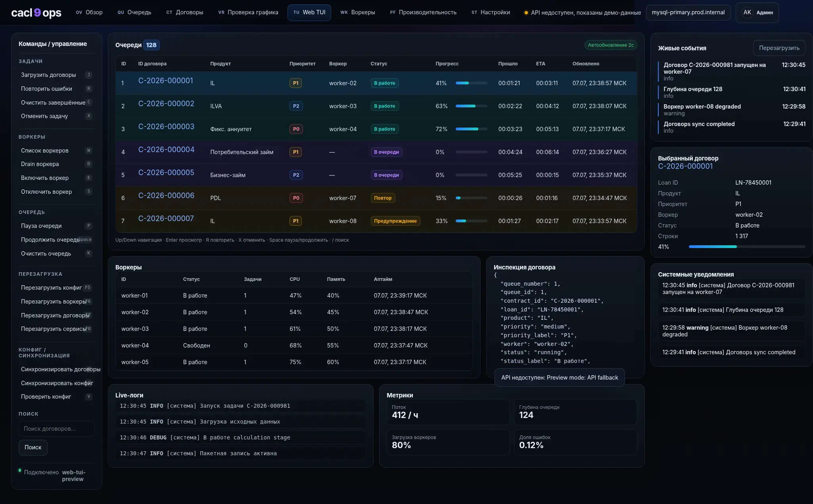Click the Поиск button
This screenshot has height=504, width=813.
coord(33,447)
